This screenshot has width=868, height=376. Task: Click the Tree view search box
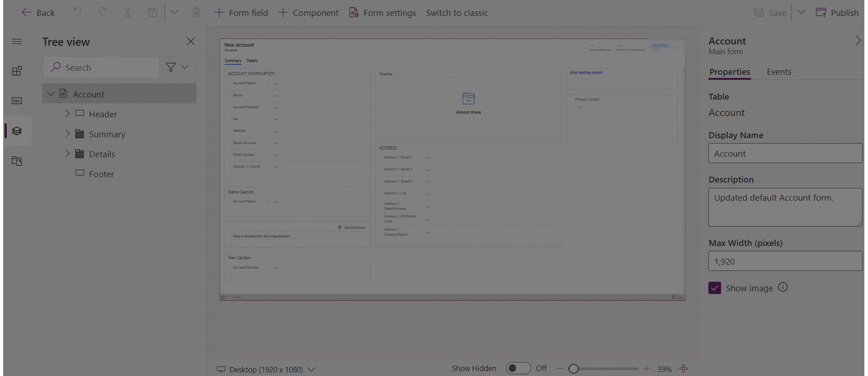tap(101, 67)
